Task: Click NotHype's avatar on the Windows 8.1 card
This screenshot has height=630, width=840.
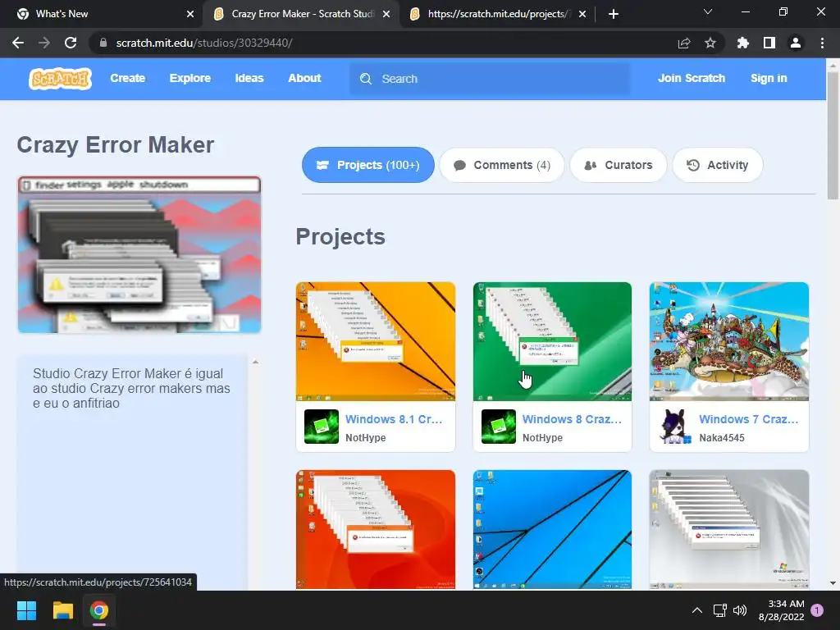Action: [x=322, y=427]
